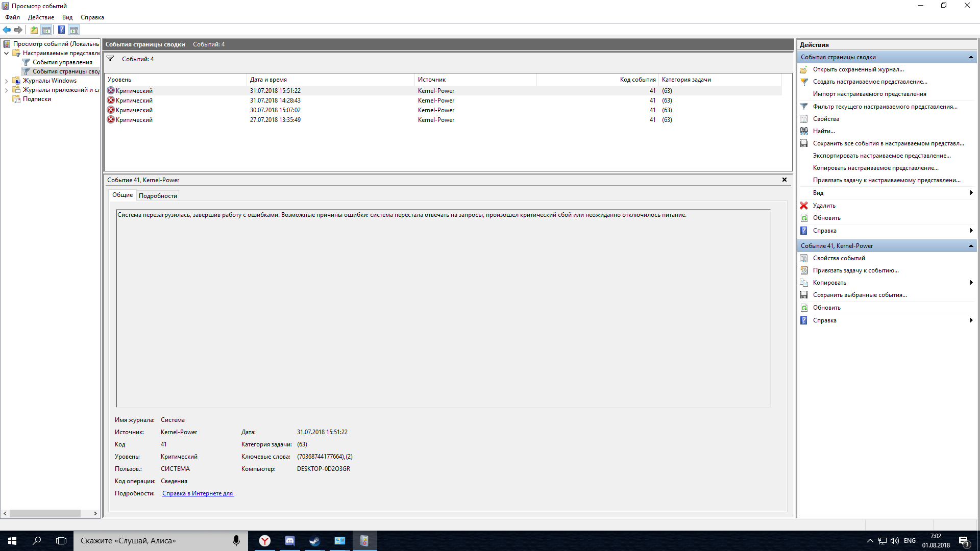Expand the Журналы Windows tree item
Image resolution: width=980 pixels, height=551 pixels.
point(6,81)
